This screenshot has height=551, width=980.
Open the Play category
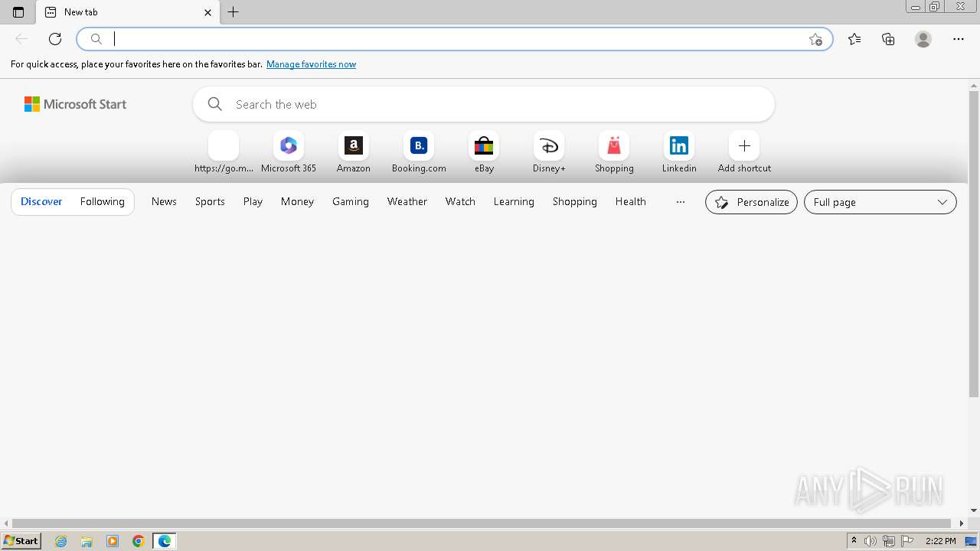tap(253, 201)
